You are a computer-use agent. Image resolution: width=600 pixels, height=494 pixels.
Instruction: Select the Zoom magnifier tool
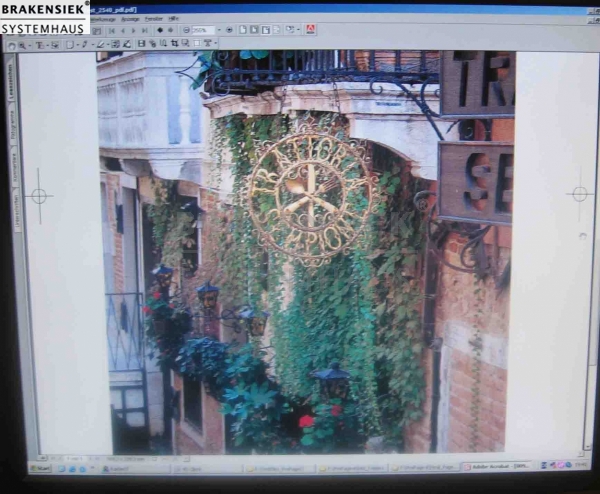[x=22, y=46]
